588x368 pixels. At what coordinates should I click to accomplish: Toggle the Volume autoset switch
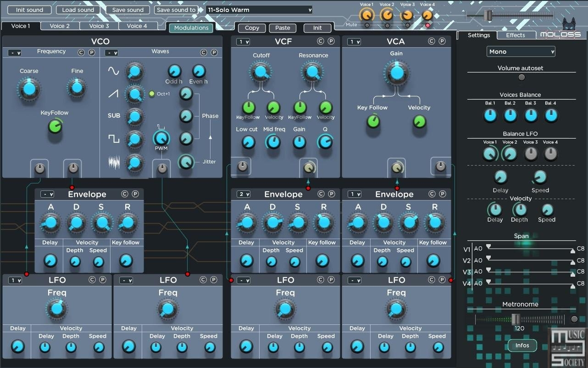(521, 77)
